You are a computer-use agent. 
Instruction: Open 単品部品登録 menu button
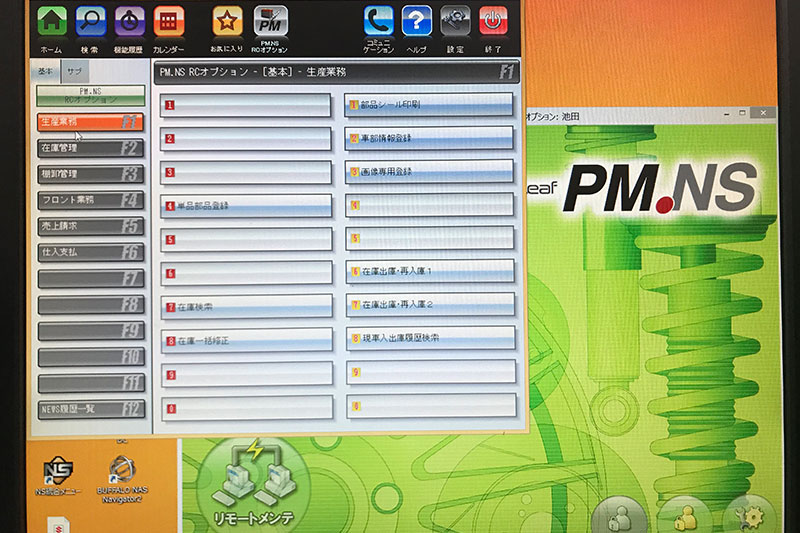click(x=246, y=206)
